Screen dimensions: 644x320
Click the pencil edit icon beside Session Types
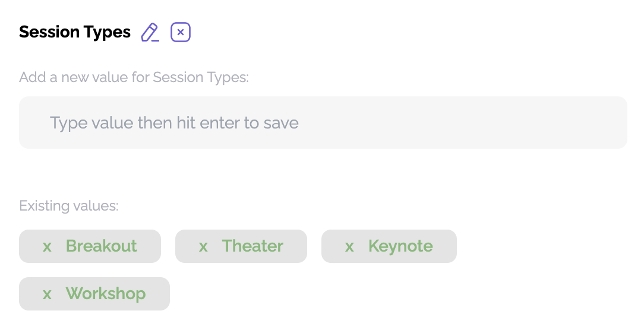150,32
